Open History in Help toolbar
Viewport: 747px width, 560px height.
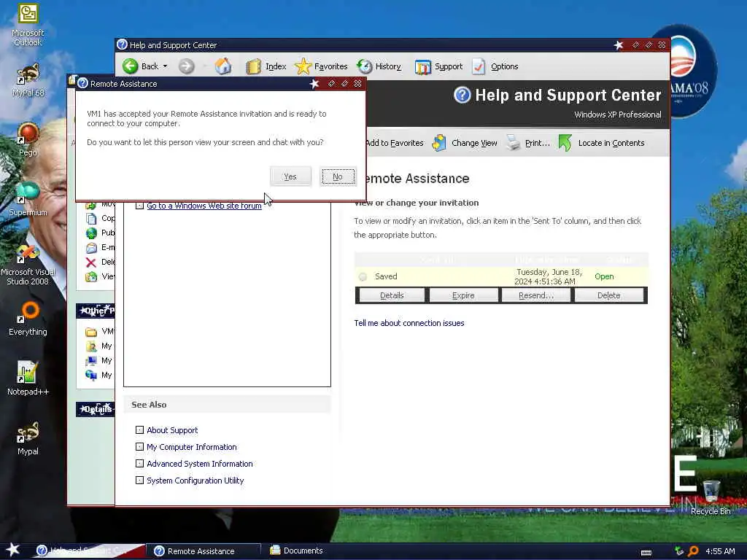379,66
